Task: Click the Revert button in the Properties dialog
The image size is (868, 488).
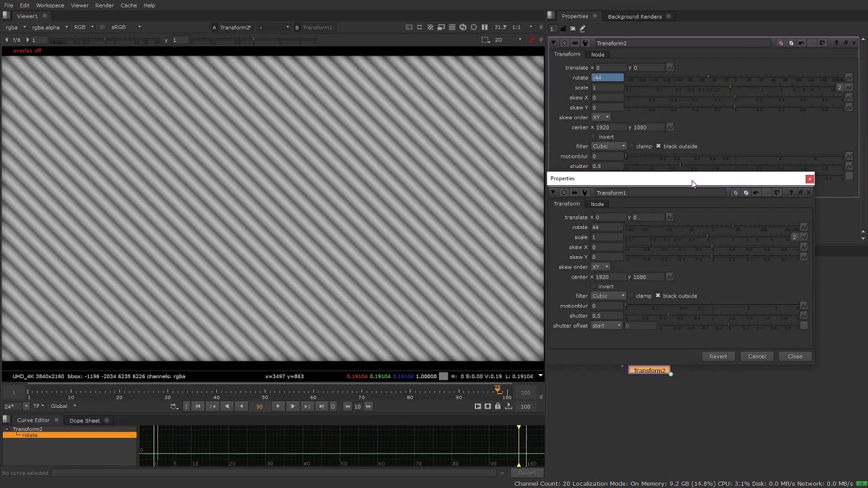Action: click(717, 357)
